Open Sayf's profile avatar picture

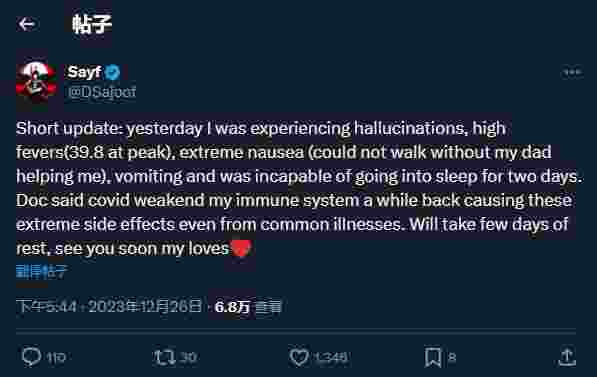coord(36,82)
